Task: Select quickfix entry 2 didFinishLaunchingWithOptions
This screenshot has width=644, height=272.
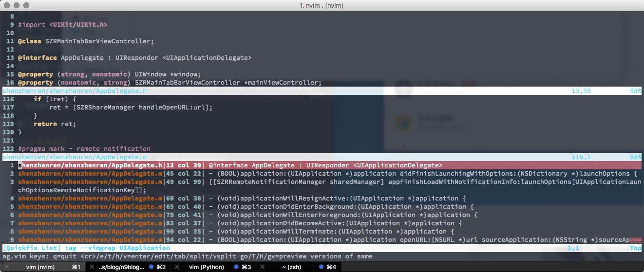Action: click(322, 174)
